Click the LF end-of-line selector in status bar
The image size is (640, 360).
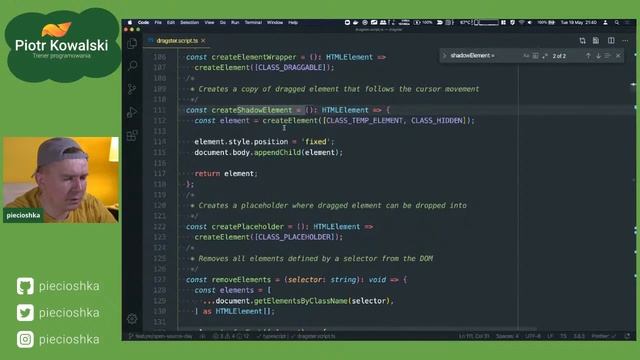pos(550,336)
